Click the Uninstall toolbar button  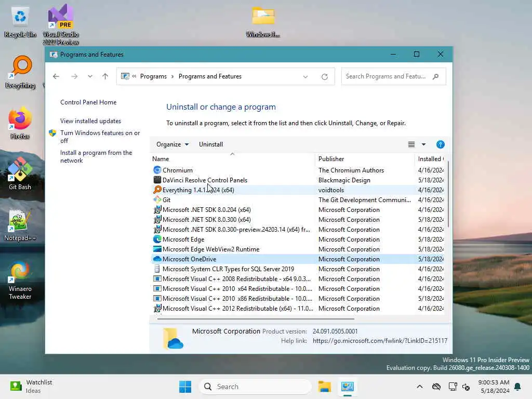point(211,144)
